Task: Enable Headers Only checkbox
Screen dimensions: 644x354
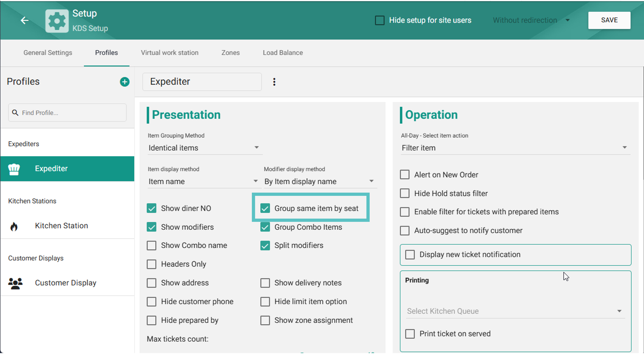Action: tap(152, 264)
